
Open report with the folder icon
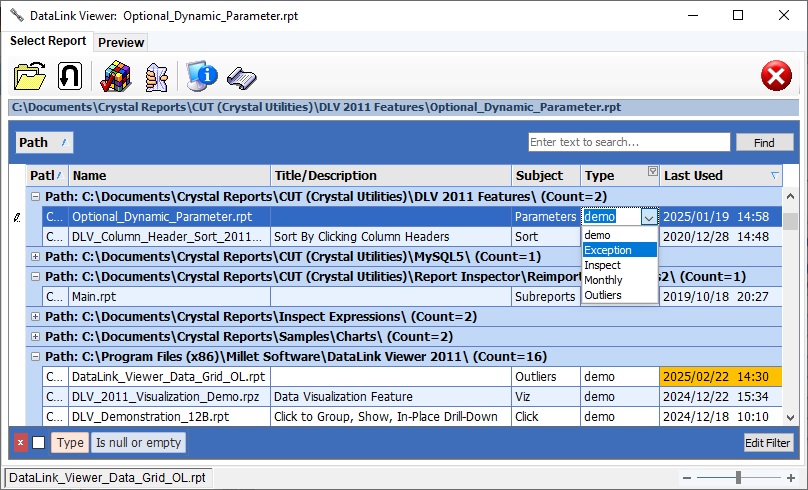point(29,76)
